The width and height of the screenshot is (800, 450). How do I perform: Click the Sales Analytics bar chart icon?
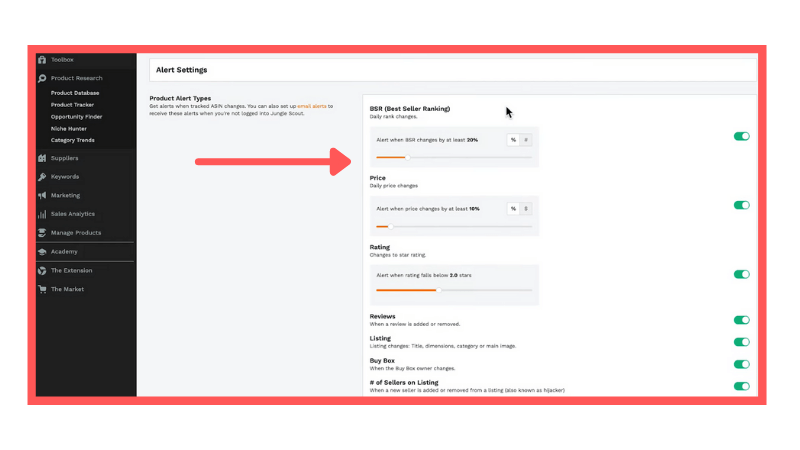pyautogui.click(x=42, y=214)
